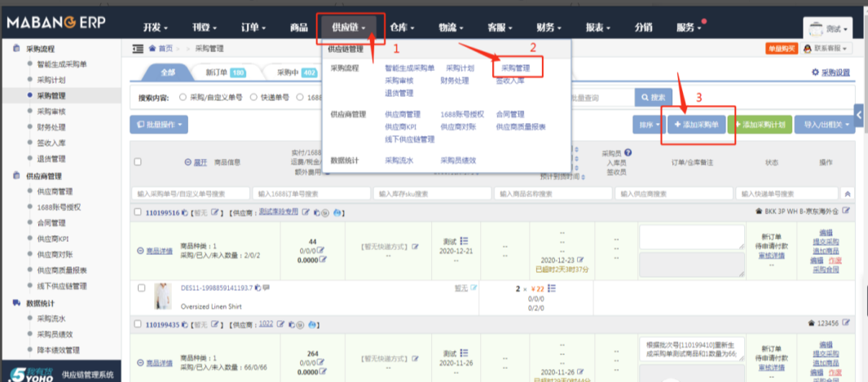
Task: Edit shipping method icon in order 110199435 row
Action: click(x=415, y=358)
